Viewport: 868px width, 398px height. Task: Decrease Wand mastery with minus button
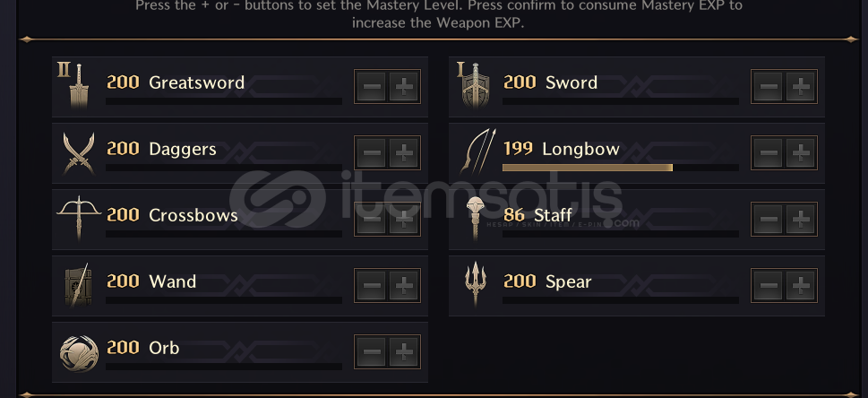[x=372, y=285]
